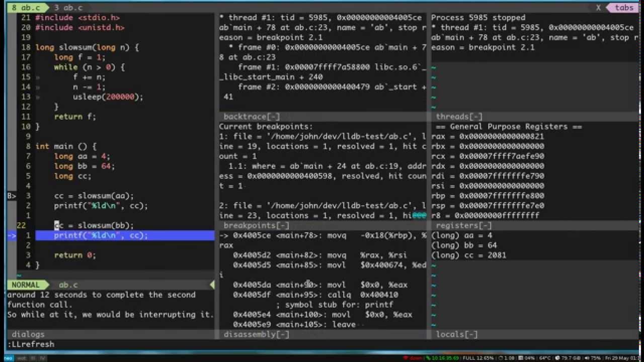This screenshot has width=644, height=362.
Task: Click the dialogs panel label
Action: [x=28, y=334]
